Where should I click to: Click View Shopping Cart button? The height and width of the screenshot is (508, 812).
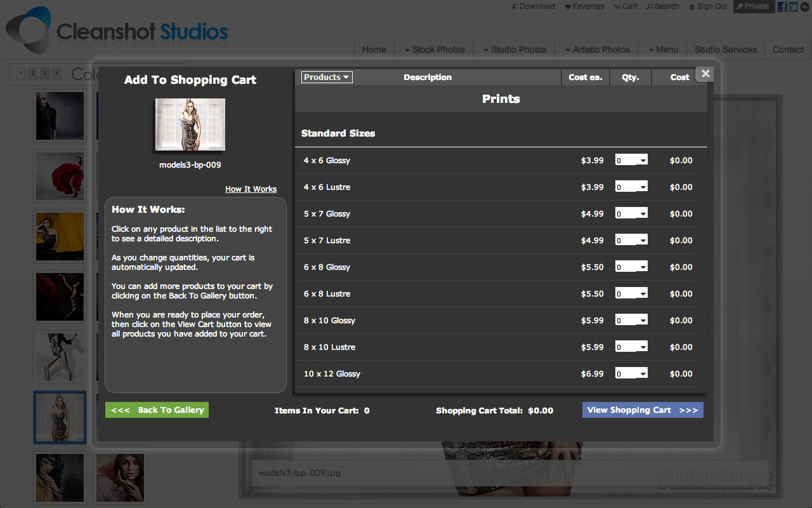(643, 410)
